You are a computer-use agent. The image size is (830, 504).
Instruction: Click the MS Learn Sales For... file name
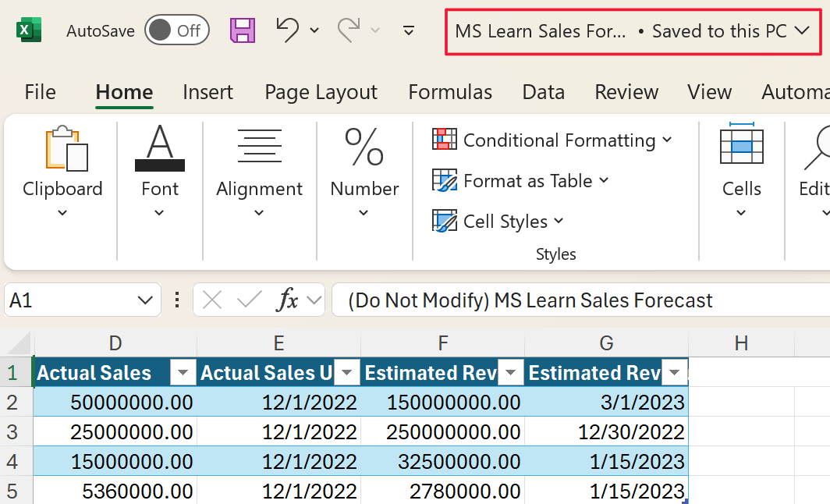point(541,31)
